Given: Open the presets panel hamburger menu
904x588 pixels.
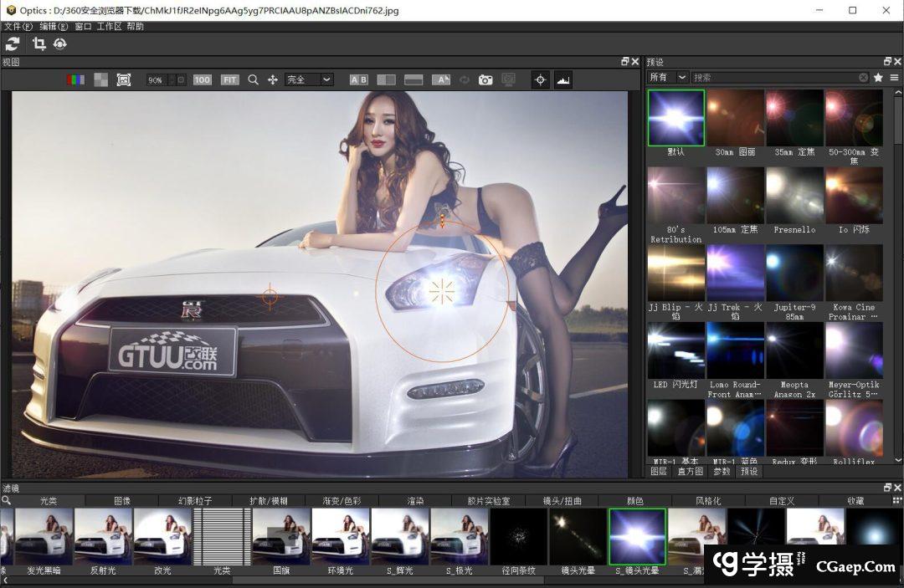Looking at the screenshot, I should tap(894, 77).
